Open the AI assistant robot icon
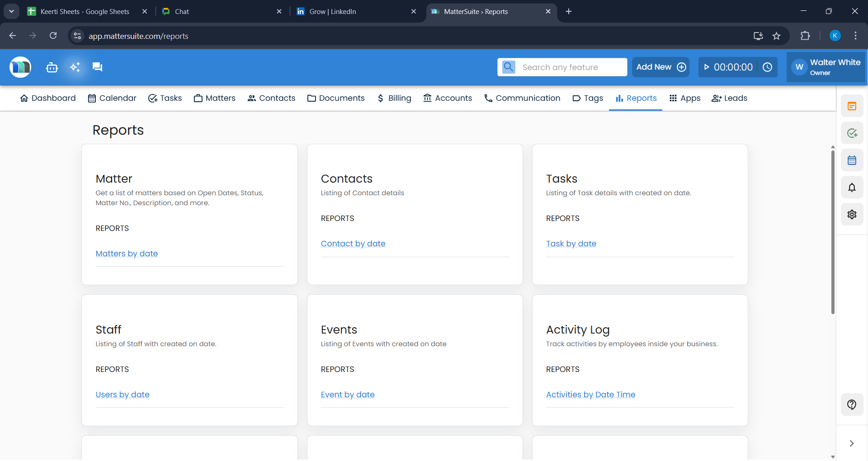Image resolution: width=868 pixels, height=461 pixels. 52,67
